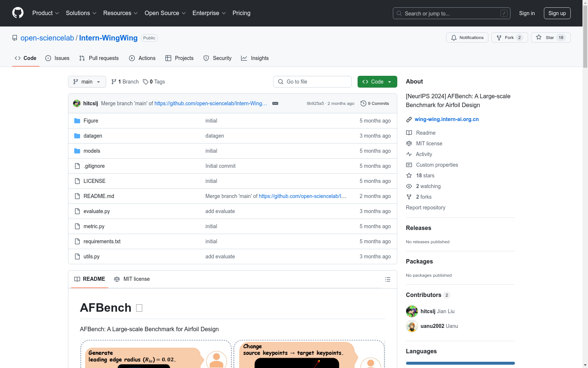Expand the Enterprise menu
This screenshot has height=368, width=588.
click(x=209, y=13)
